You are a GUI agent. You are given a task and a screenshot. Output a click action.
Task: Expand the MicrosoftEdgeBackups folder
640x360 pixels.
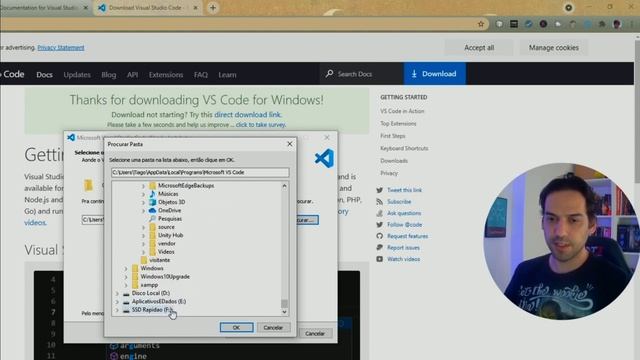(x=143, y=186)
